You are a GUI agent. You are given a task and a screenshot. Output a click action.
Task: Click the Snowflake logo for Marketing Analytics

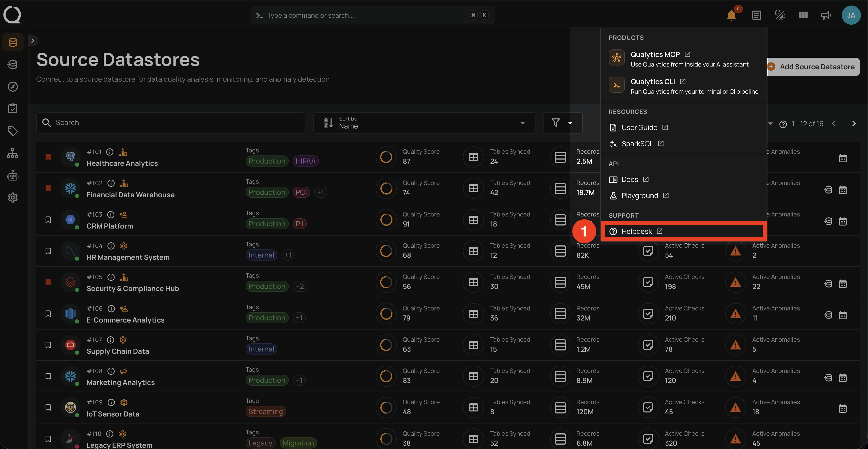(70, 376)
